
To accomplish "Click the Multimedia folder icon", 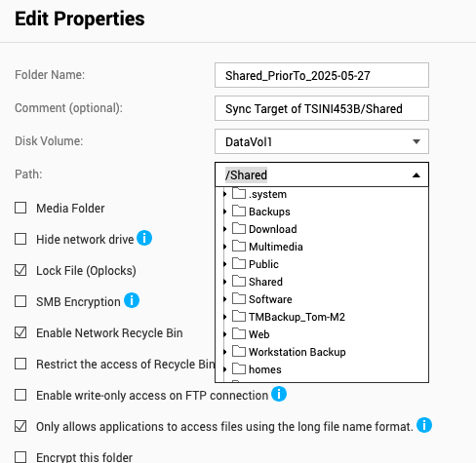I will [x=239, y=247].
